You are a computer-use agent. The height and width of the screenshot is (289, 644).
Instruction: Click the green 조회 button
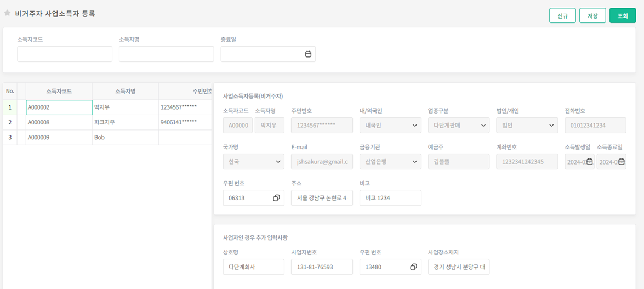pos(622,16)
